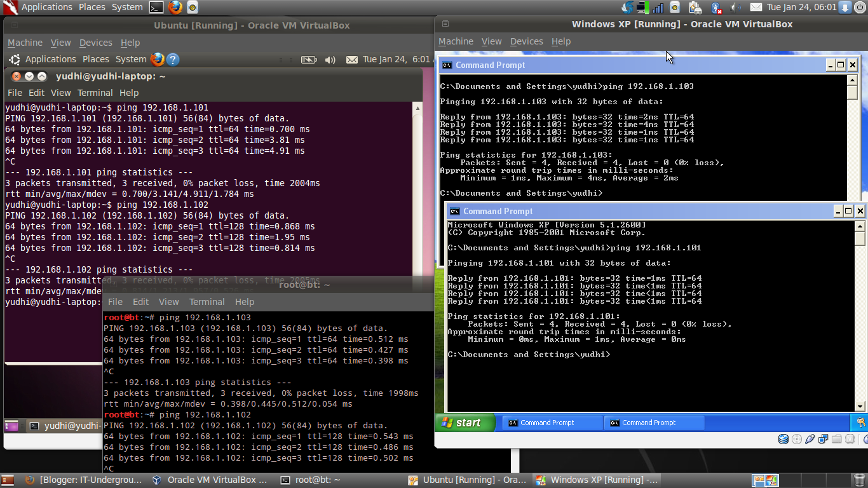Click the Windows XP workspace thumbnail in the host switcher
868x488 pixels.
(773, 480)
